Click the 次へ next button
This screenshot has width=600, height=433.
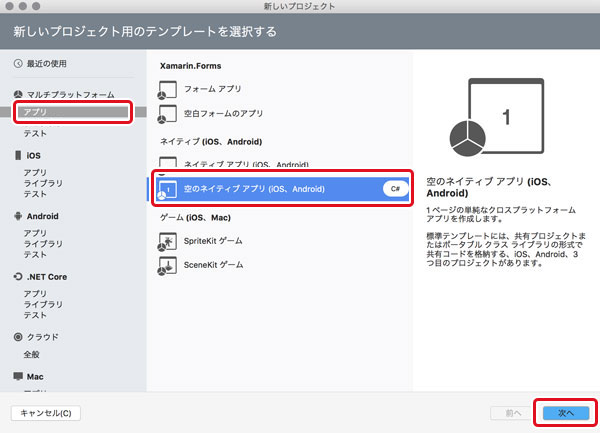click(x=566, y=413)
